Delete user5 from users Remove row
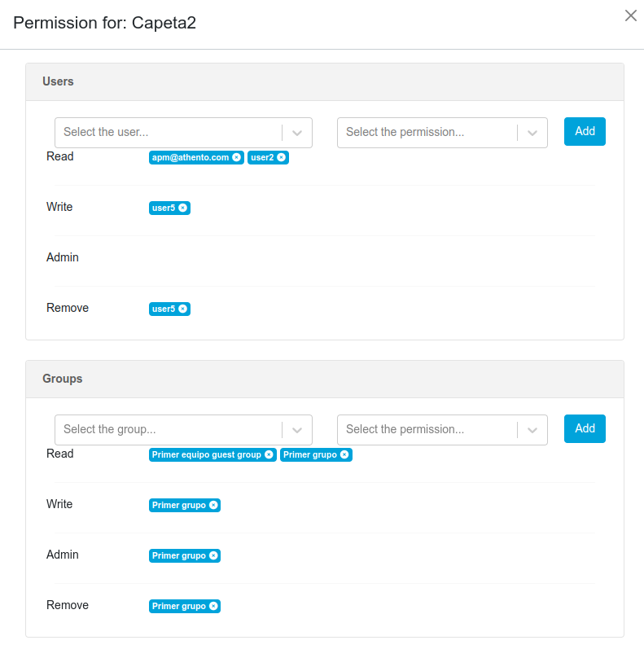 tap(182, 309)
